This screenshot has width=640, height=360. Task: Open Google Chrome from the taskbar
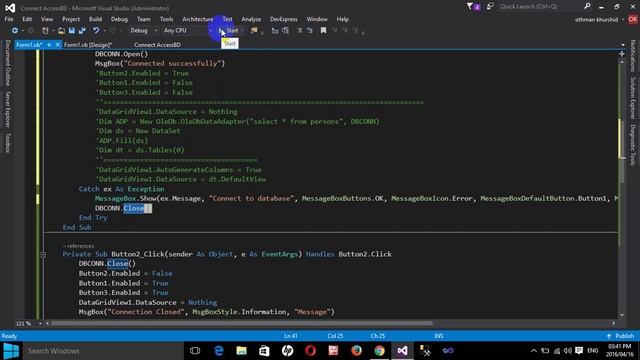point(380,351)
